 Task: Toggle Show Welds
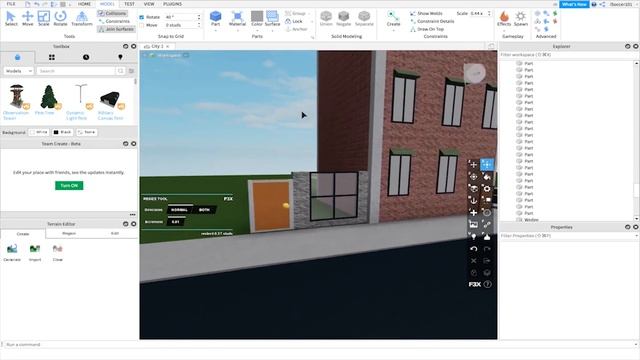[426, 13]
